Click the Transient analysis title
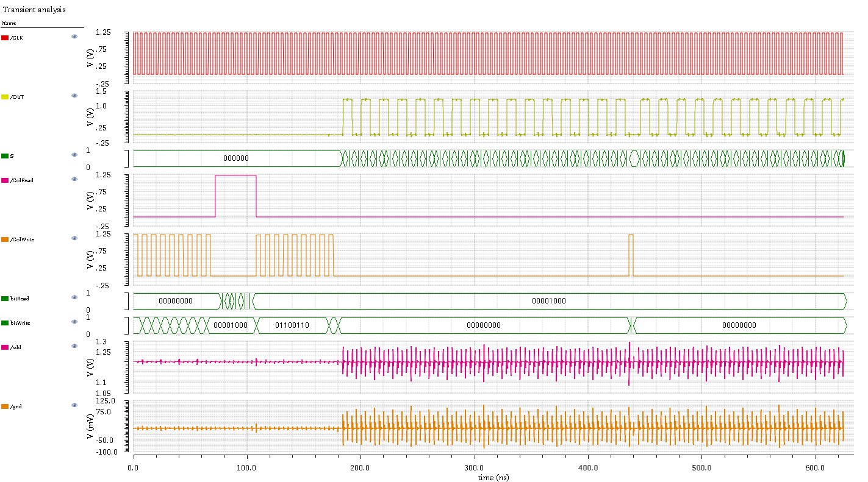The width and height of the screenshot is (868, 482). [35, 10]
